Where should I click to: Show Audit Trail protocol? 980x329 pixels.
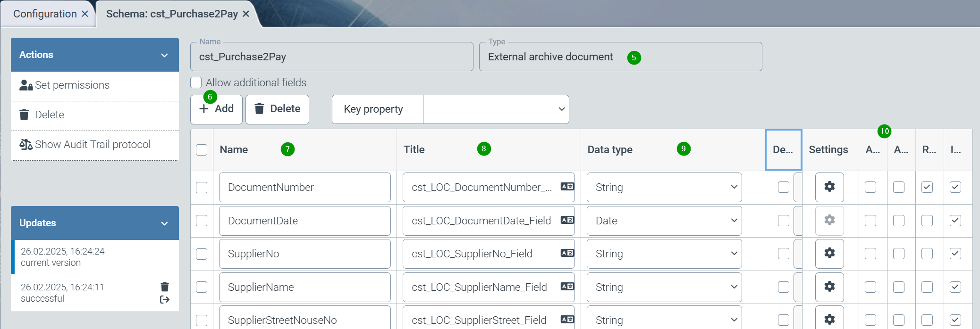point(93,145)
